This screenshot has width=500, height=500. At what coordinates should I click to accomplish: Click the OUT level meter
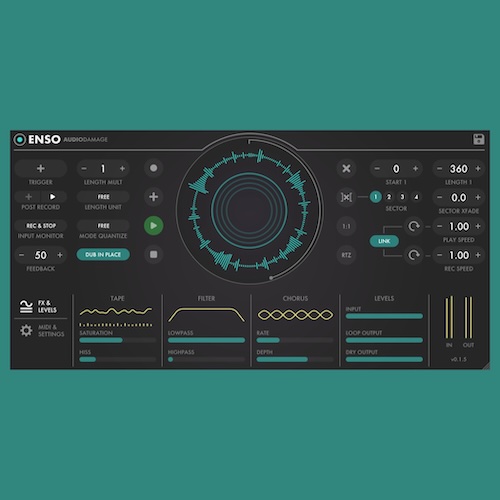(x=468, y=317)
